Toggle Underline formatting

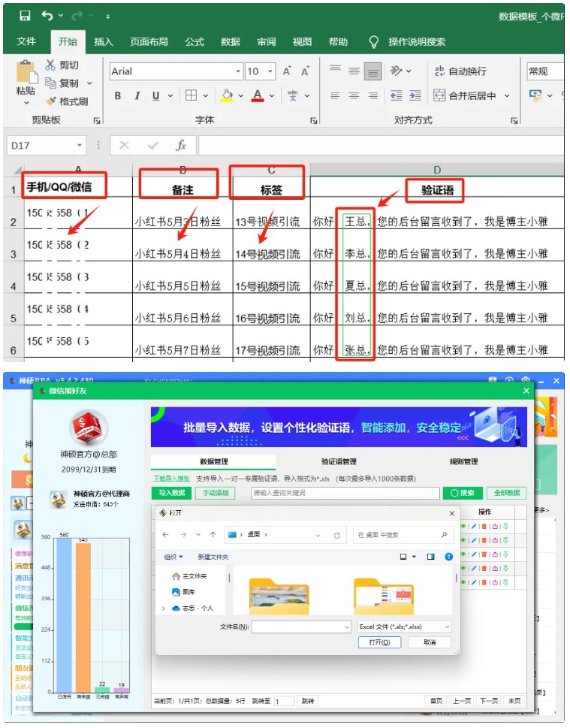click(x=156, y=95)
